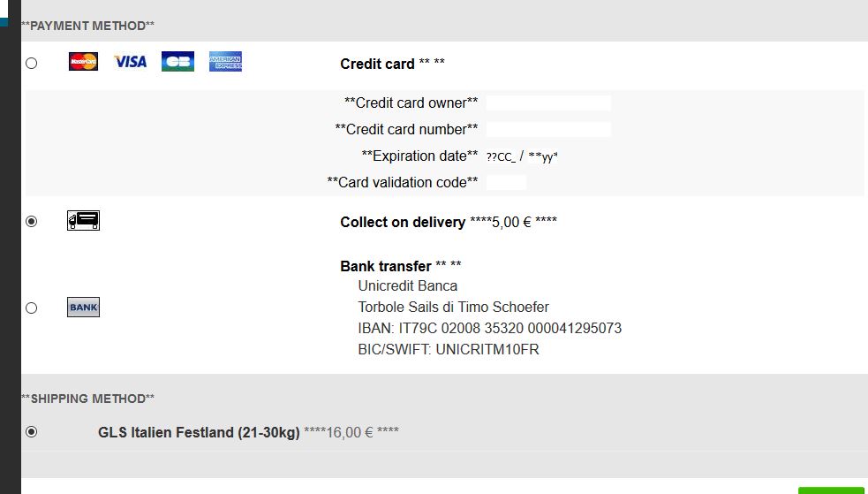Click the Visa card logo
The height and width of the screenshot is (494, 868).
(130, 62)
